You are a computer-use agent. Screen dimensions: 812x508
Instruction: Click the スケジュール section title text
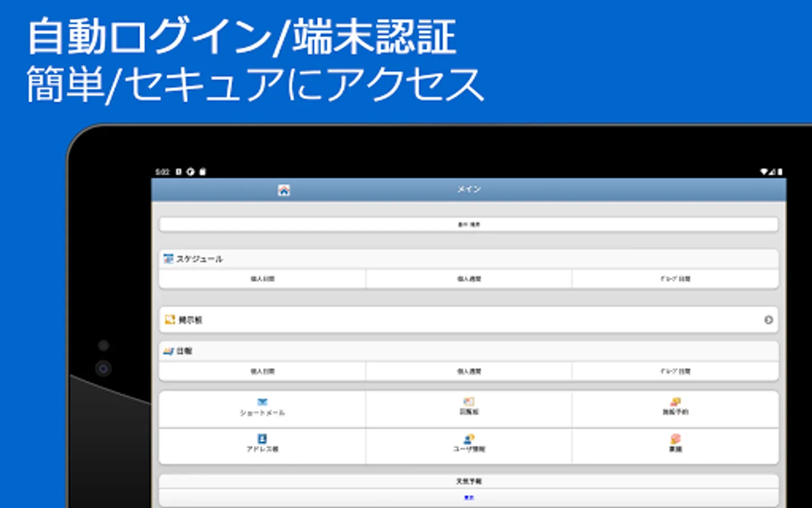(200, 259)
